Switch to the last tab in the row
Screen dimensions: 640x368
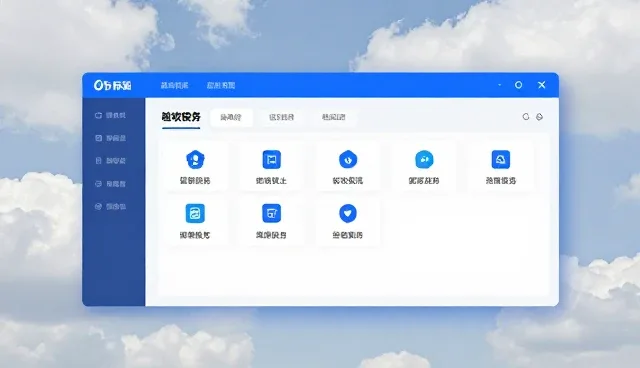(x=333, y=117)
